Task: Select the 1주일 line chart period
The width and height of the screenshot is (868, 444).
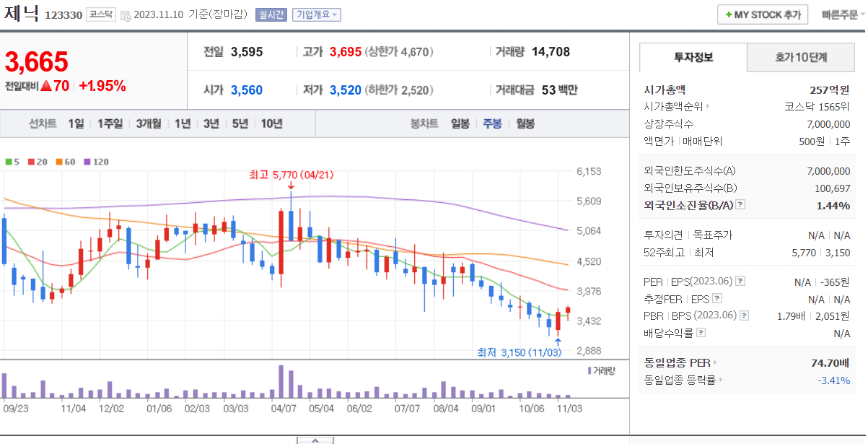Action: 110,123
